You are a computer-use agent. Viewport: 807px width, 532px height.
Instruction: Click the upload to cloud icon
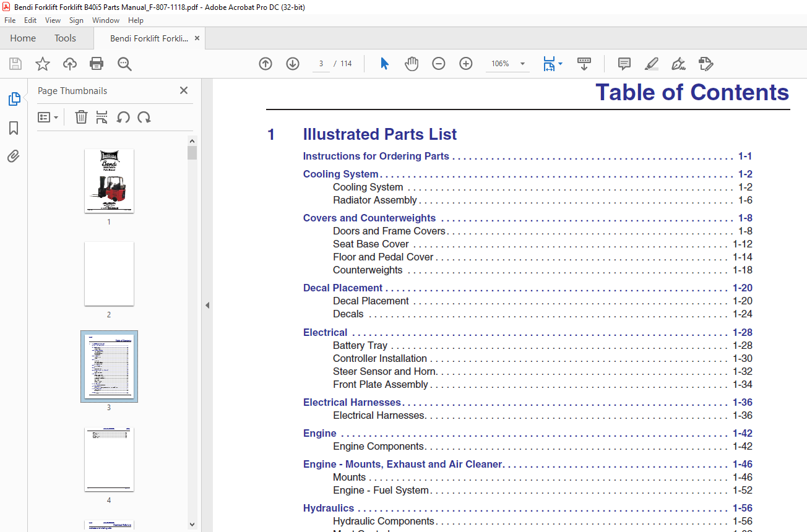[x=70, y=64]
